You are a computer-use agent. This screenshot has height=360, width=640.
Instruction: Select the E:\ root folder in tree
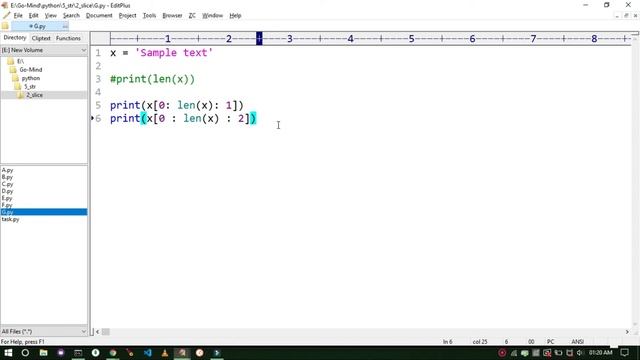(20, 61)
